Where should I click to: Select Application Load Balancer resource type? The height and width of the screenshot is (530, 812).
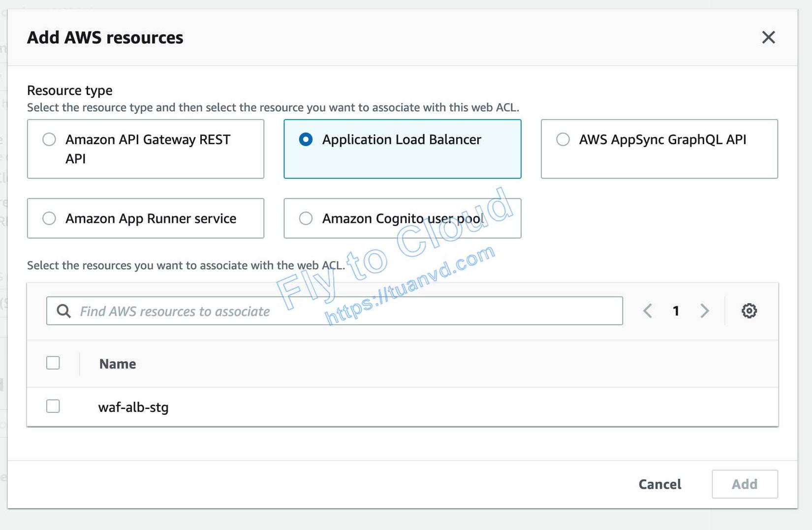coord(306,140)
